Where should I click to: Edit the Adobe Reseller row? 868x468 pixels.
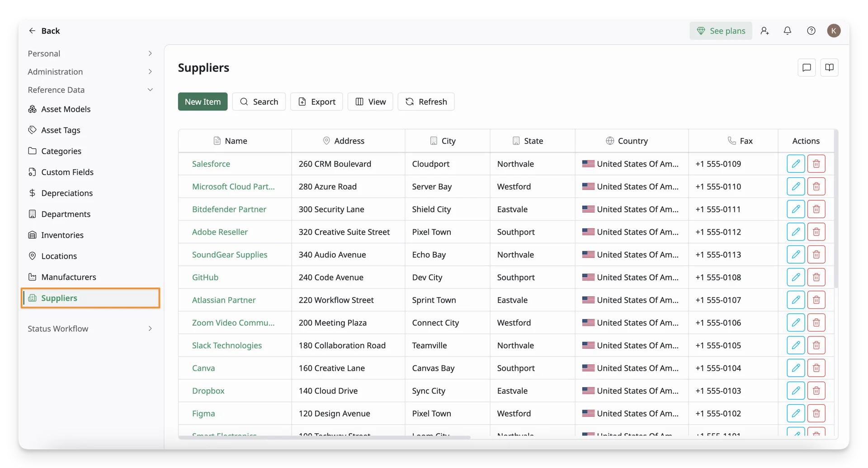pyautogui.click(x=796, y=232)
